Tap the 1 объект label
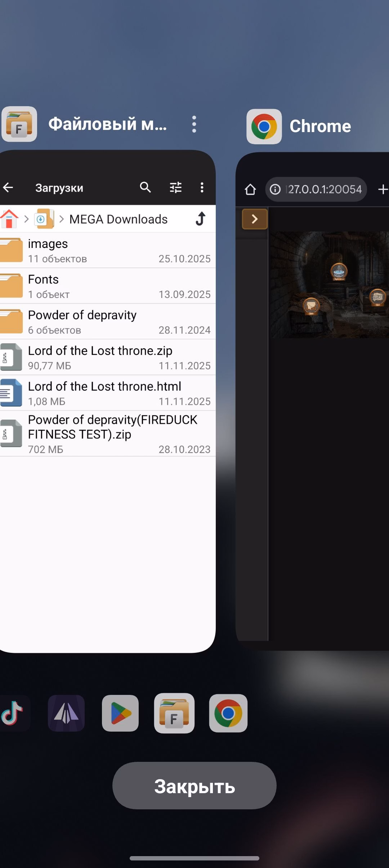The width and height of the screenshot is (389, 868). click(x=49, y=294)
